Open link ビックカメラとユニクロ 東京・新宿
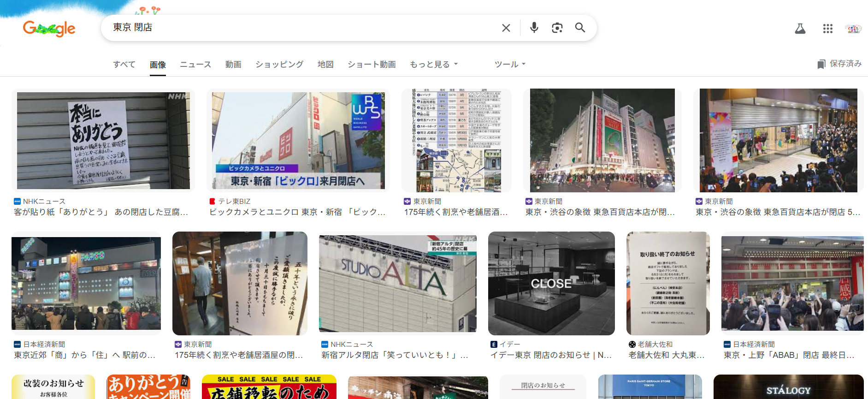 point(297,212)
